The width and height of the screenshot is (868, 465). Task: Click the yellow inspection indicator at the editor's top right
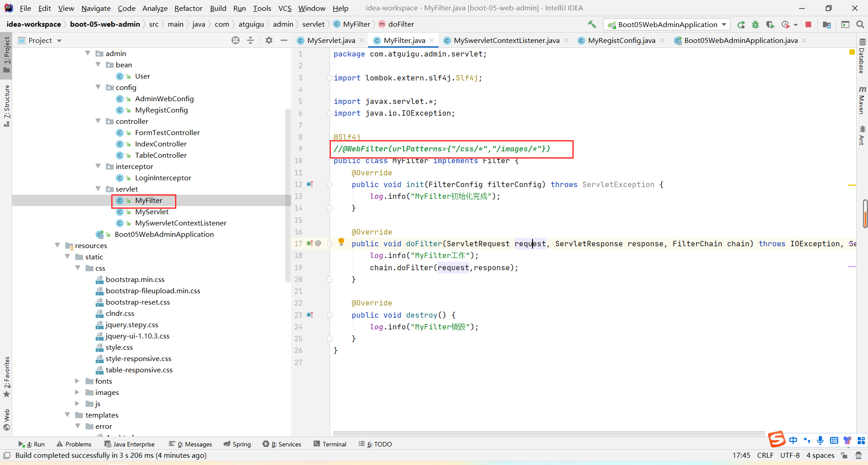[x=852, y=52]
